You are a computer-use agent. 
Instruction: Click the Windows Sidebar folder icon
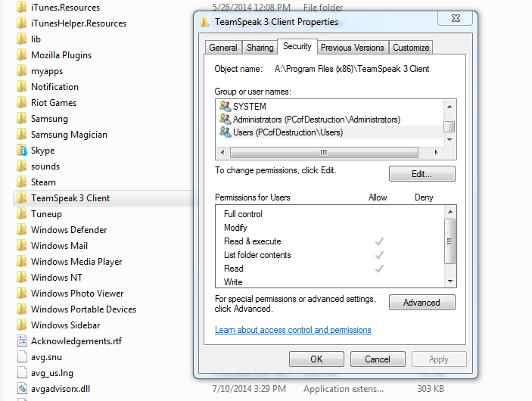click(x=22, y=325)
